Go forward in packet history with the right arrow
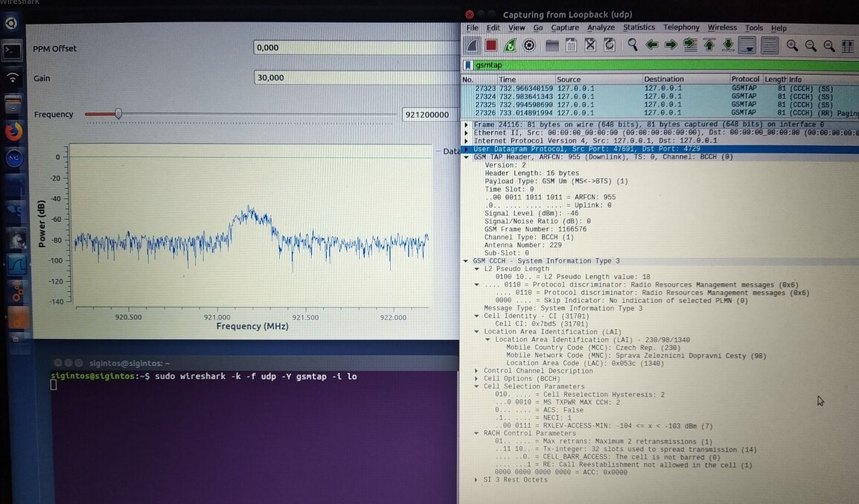This screenshot has height=504, width=859. pos(671,45)
